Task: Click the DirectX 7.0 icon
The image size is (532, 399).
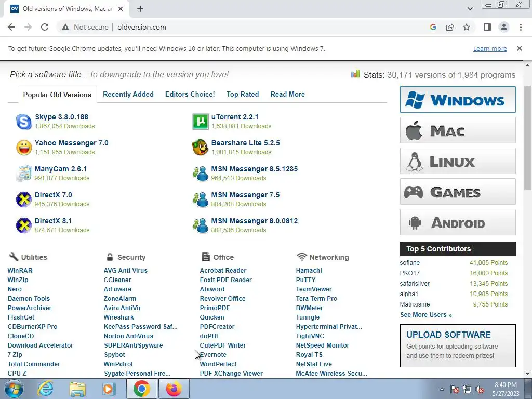Action: click(x=24, y=199)
